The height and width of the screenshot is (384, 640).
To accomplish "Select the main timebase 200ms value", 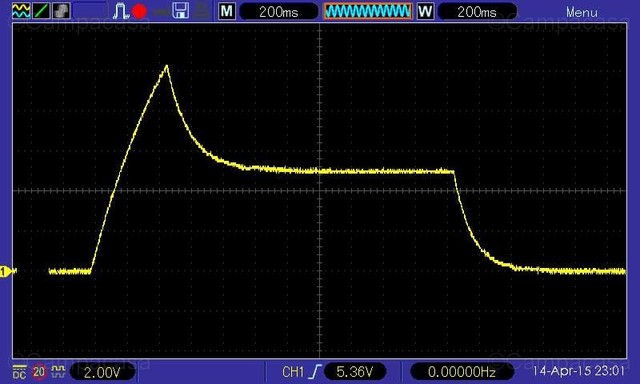I will click(279, 11).
